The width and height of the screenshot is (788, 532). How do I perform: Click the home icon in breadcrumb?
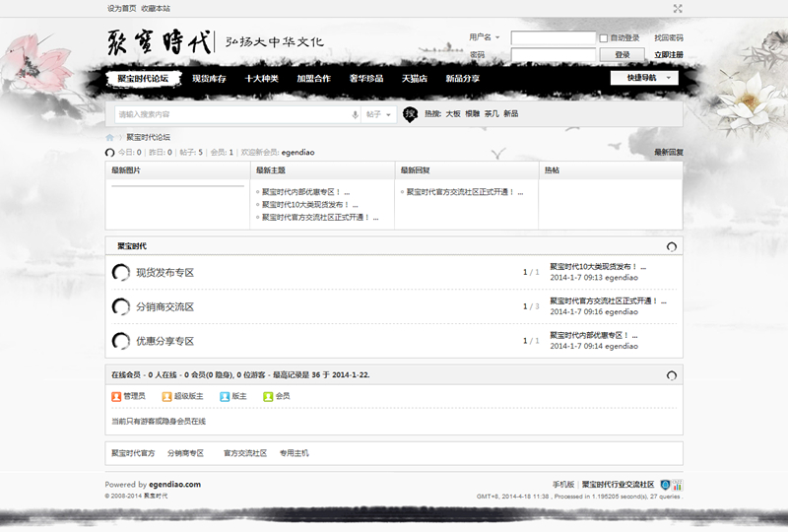pyautogui.click(x=110, y=137)
